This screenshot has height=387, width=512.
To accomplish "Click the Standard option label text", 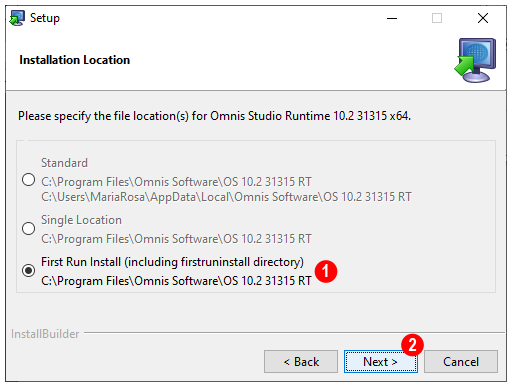I will pos(64,163).
